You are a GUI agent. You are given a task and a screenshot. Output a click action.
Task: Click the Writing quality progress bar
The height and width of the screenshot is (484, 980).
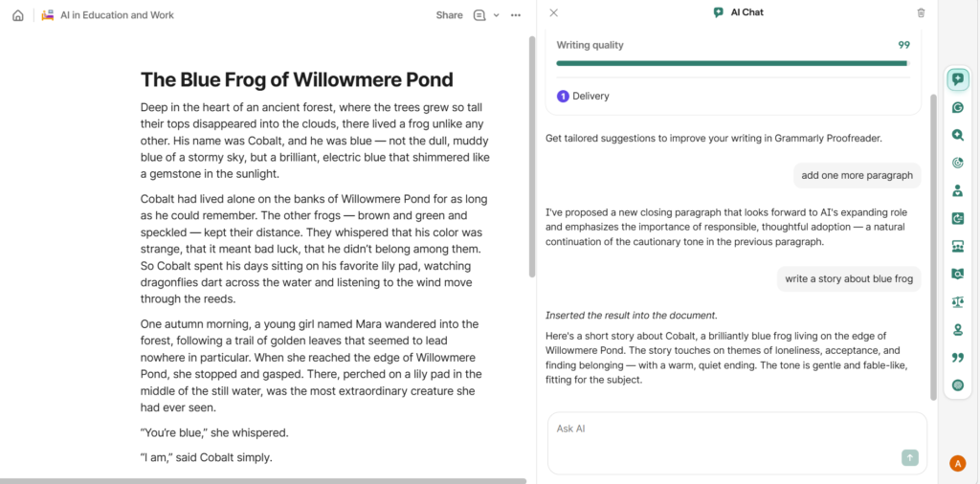(x=732, y=63)
